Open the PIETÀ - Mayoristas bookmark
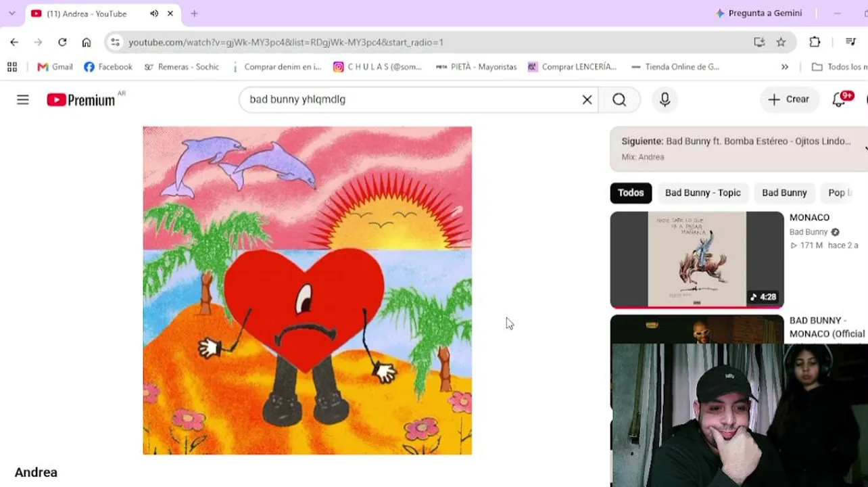The width and height of the screenshot is (868, 487). point(476,67)
